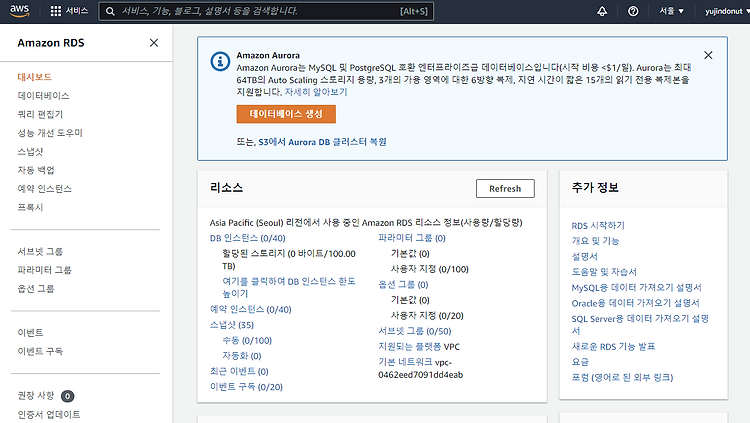Image resolution: width=750 pixels, height=423 pixels.
Task: Dismiss the Amazon Aurora banner
Action: 708,55
